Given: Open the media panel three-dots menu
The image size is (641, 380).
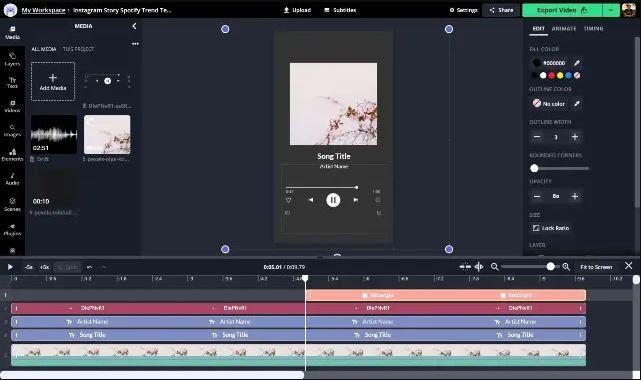Looking at the screenshot, I should [135, 44].
